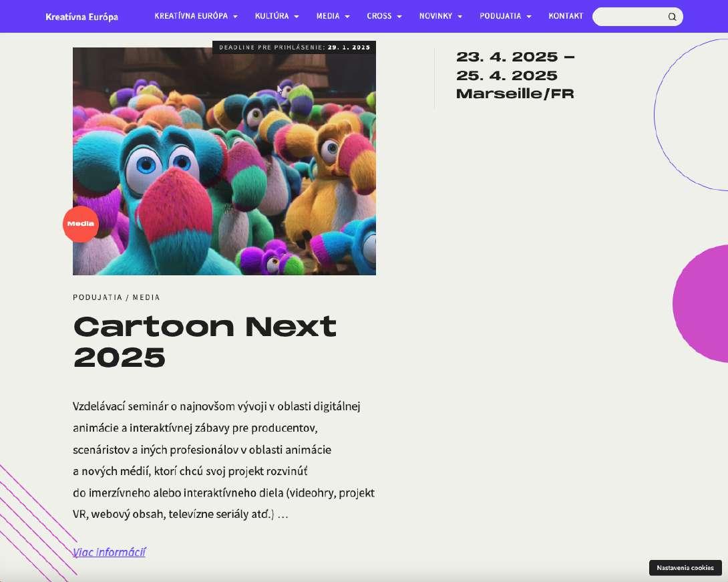Screen dimensions: 728x582
Task: Click the date range 23. 4. 2025 text
Action: [516, 66]
